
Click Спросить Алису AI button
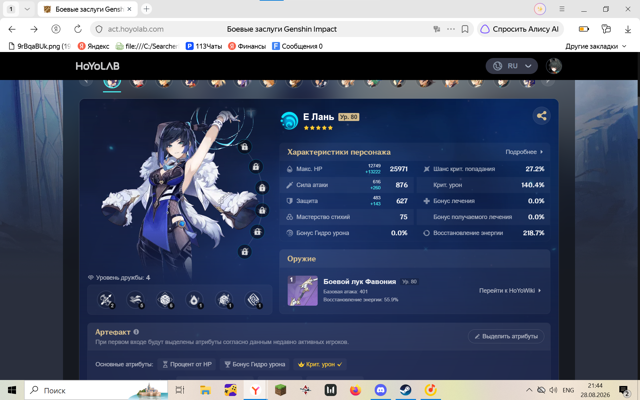520,29
